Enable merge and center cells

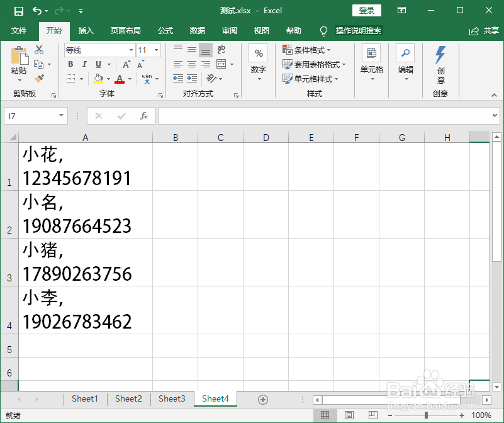coord(220,63)
